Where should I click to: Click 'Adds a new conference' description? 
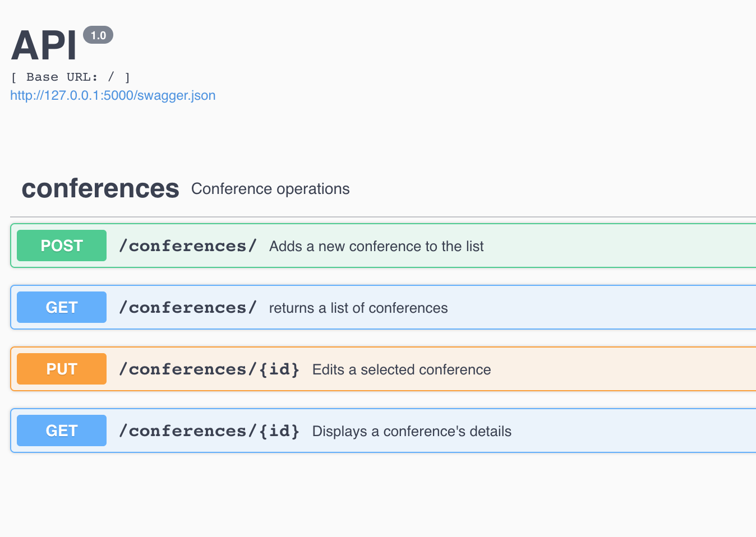click(x=376, y=246)
